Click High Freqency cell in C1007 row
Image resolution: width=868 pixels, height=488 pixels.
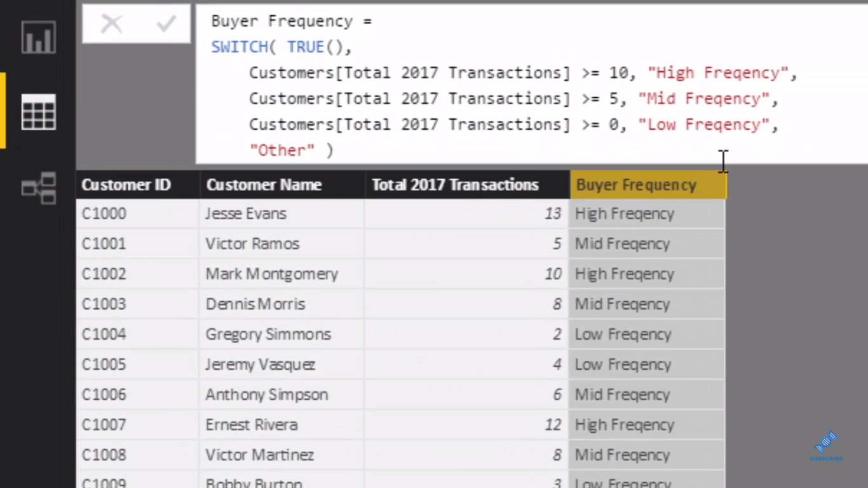pyautogui.click(x=647, y=425)
